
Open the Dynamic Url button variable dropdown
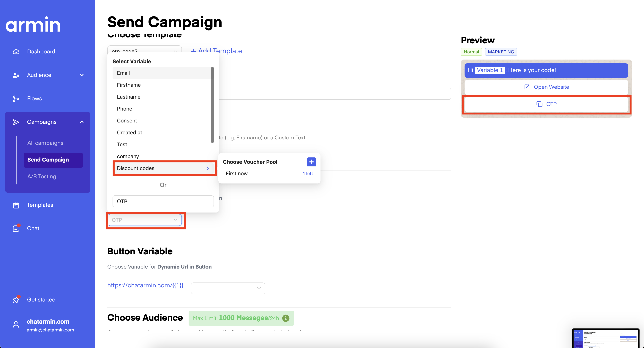click(x=228, y=288)
